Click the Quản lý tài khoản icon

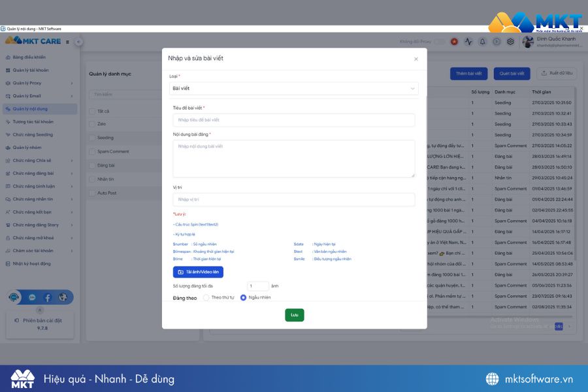coord(8,70)
